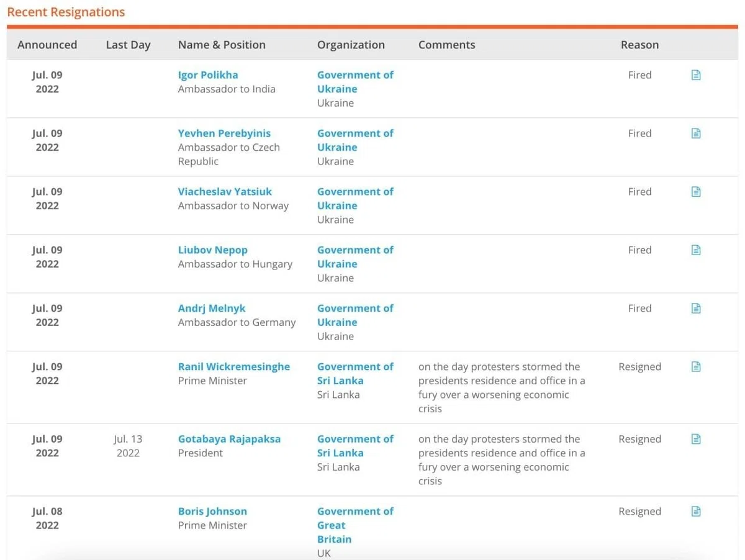Image resolution: width=745 pixels, height=560 pixels.
Task: Open Government of Sri Lanka link in Wickremesinghe row
Action: (x=355, y=374)
